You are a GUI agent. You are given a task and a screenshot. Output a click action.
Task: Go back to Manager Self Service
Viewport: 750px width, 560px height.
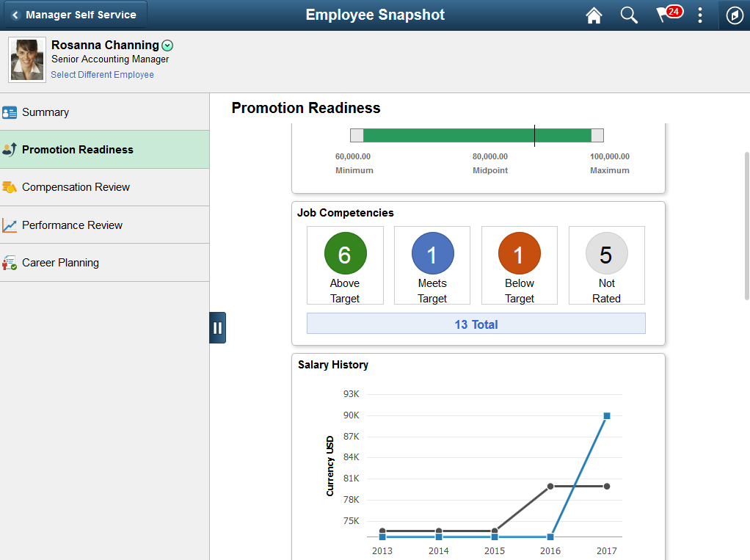[76, 15]
